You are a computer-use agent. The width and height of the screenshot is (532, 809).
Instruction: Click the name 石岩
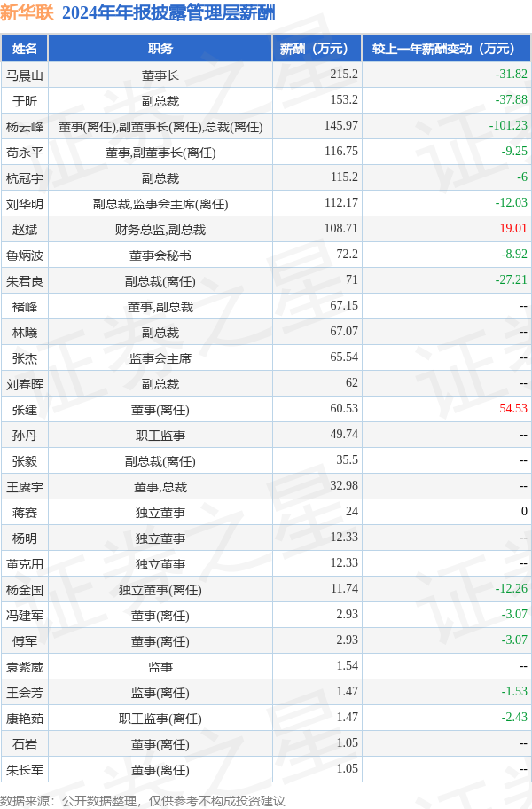(x=25, y=744)
